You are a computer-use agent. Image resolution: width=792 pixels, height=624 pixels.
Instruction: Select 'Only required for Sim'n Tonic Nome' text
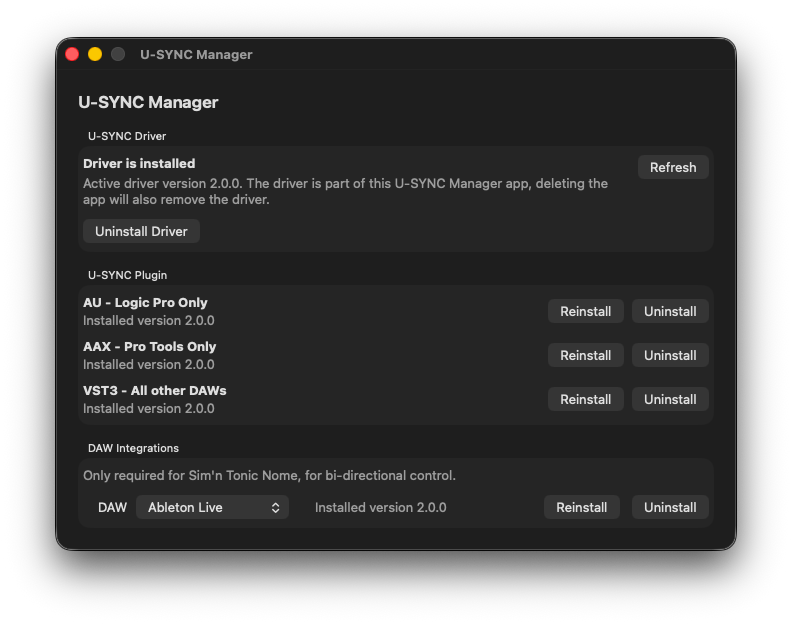tap(269, 475)
